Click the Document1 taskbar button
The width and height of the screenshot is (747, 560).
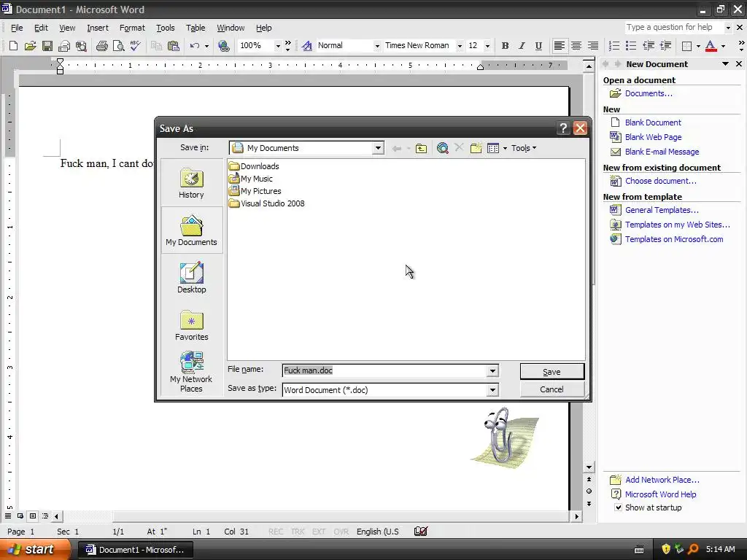pos(135,550)
